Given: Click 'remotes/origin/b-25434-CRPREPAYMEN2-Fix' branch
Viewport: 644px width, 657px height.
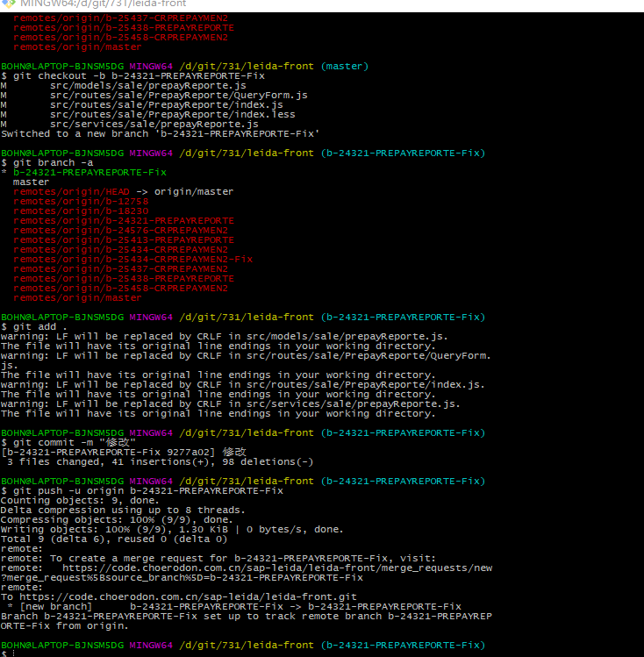Looking at the screenshot, I should [132, 259].
